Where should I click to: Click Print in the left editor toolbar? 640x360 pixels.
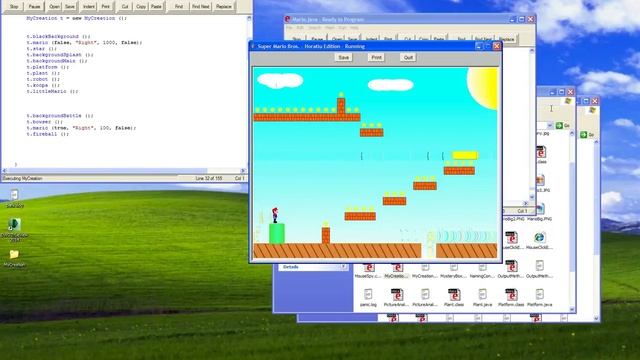click(x=106, y=7)
